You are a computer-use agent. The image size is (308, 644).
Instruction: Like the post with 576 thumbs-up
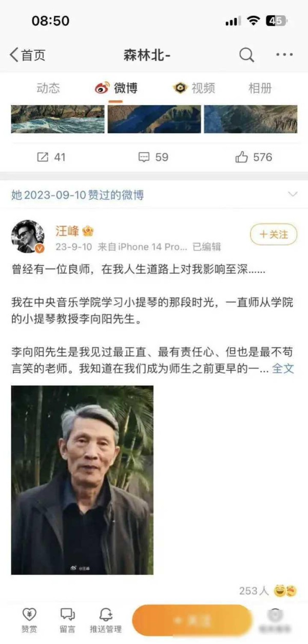coord(254,157)
